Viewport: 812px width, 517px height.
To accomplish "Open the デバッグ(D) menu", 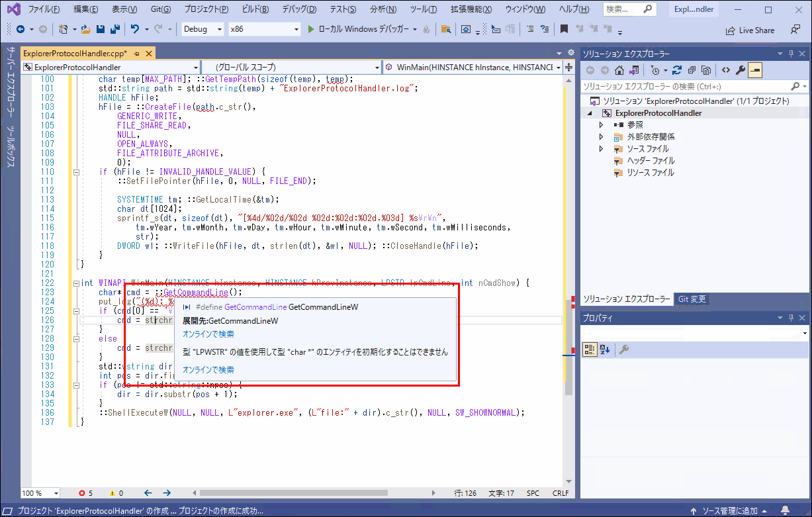I will point(299,9).
